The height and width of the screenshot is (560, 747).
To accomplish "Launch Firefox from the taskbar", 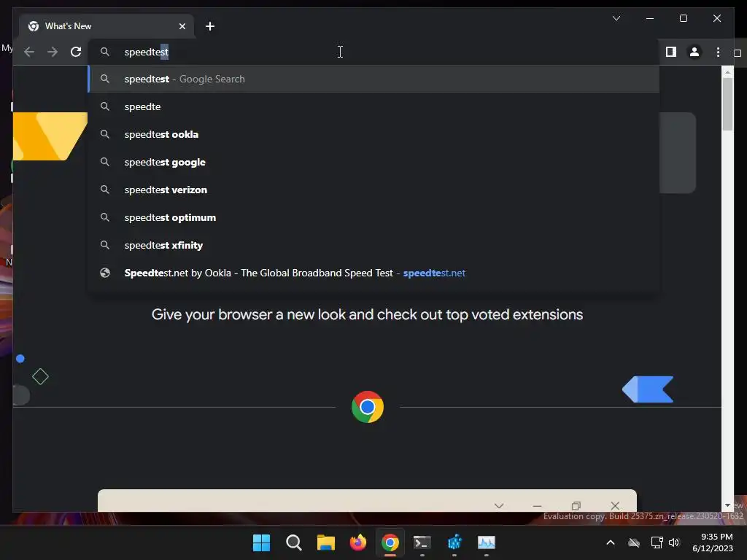I will pos(357,542).
